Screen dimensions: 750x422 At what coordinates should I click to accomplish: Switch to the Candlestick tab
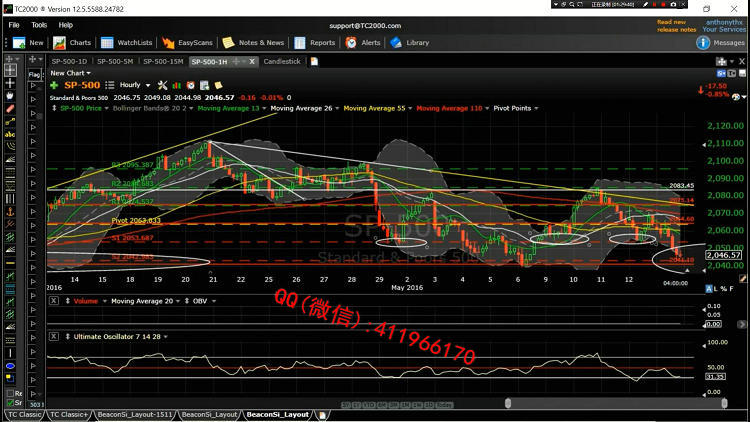[x=282, y=61]
